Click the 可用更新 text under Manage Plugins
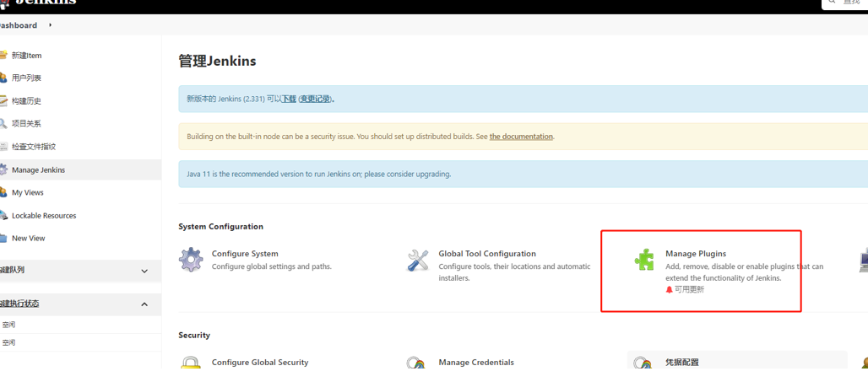Viewport: 868px width, 382px height. click(690, 290)
